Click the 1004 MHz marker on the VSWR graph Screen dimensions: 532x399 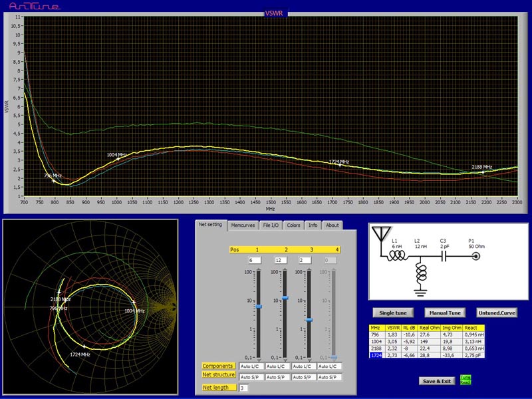[118, 159]
